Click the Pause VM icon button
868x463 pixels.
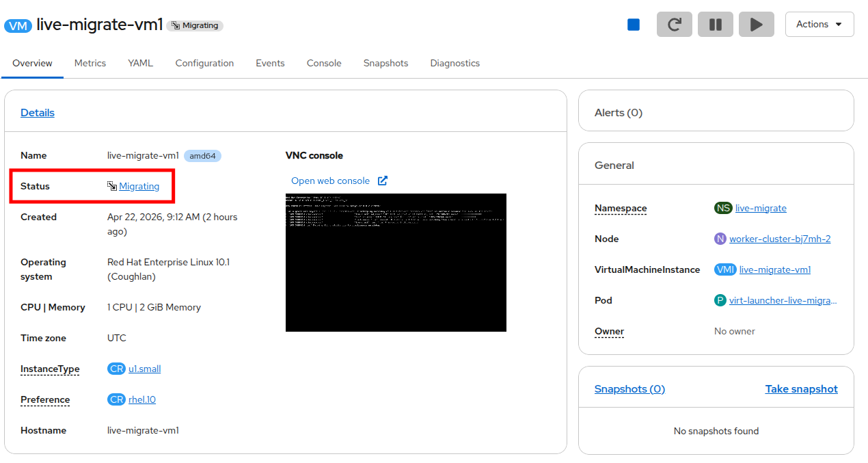(716, 25)
